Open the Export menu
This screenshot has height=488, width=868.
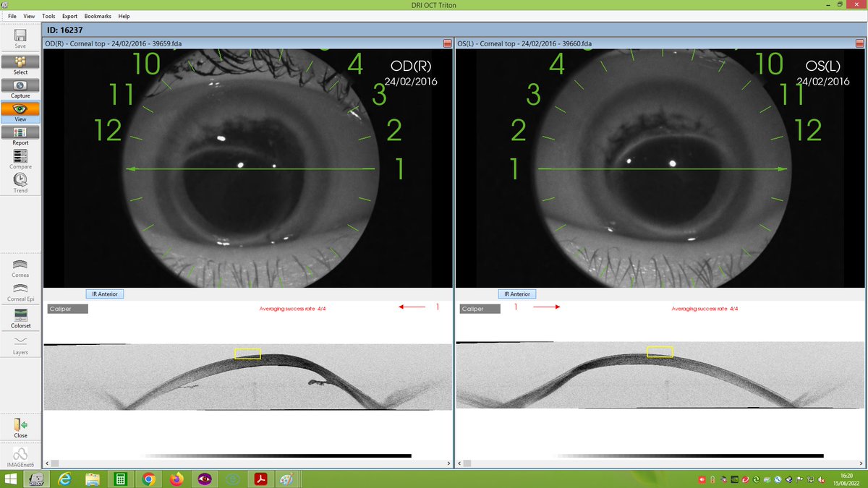coord(69,16)
